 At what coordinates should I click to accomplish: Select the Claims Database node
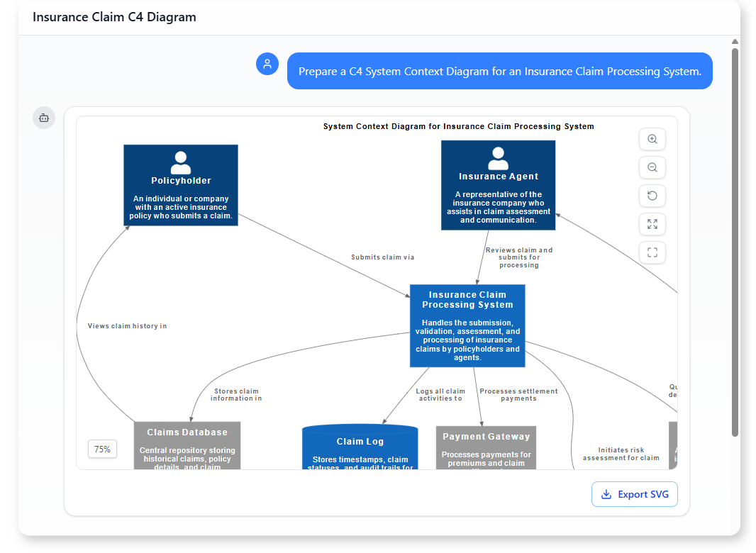(187, 446)
